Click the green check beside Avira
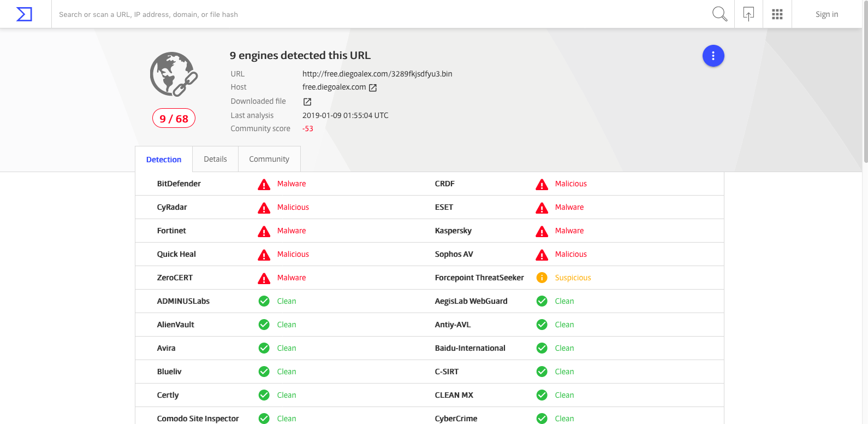 (x=264, y=348)
